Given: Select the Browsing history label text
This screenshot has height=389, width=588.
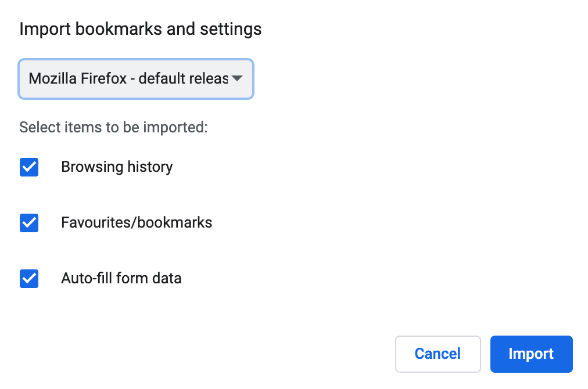Looking at the screenshot, I should pyautogui.click(x=117, y=167).
